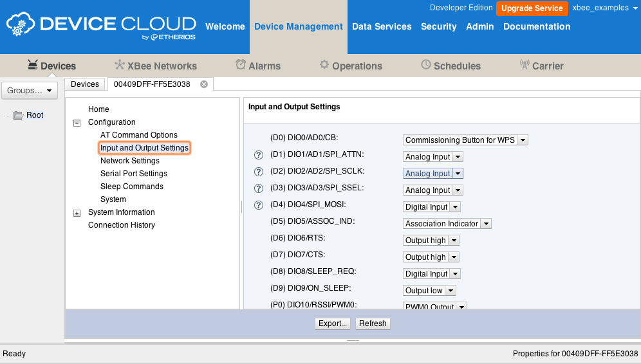Click the Developer Edition label

coord(461,8)
